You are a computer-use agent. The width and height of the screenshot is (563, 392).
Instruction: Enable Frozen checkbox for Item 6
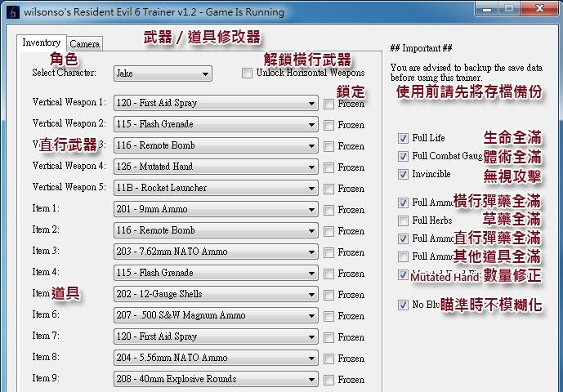328,316
